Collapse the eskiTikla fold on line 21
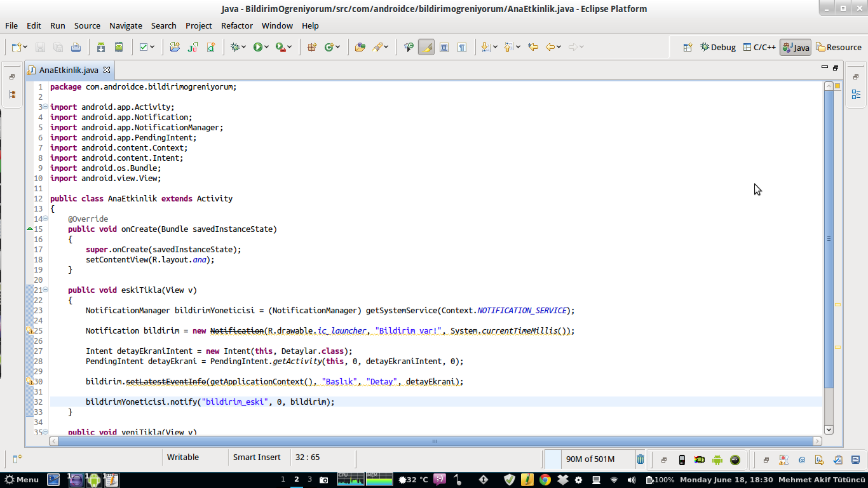 click(x=45, y=290)
